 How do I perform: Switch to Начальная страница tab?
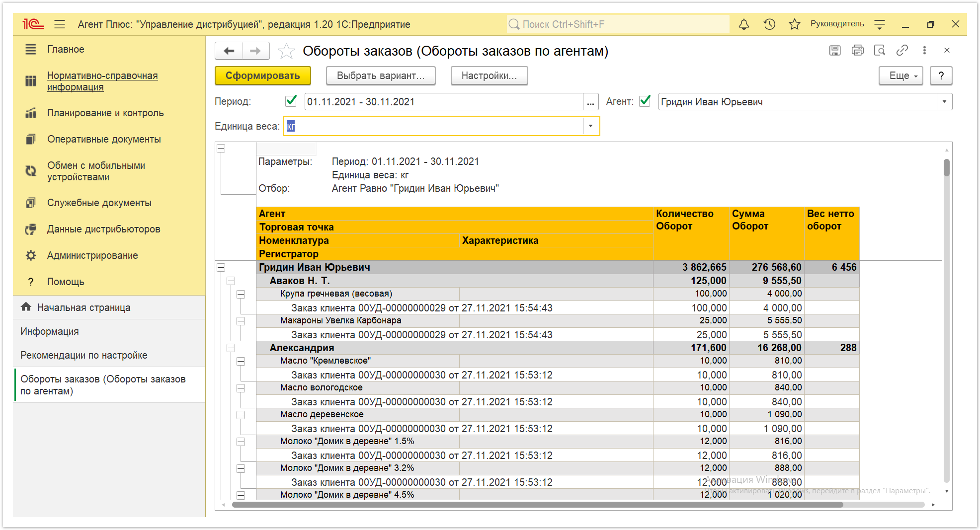[109, 307]
